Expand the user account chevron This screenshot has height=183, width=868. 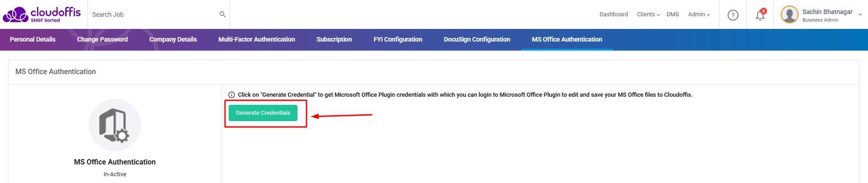click(x=860, y=14)
